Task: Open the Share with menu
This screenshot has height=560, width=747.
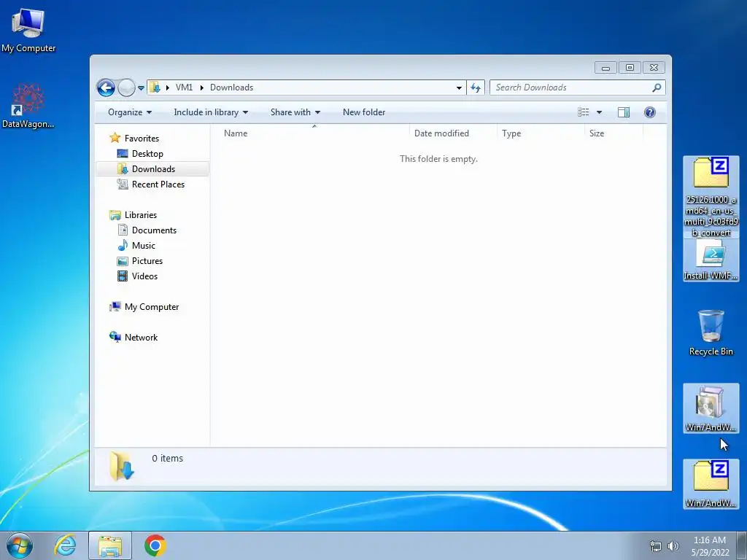Action: point(295,112)
